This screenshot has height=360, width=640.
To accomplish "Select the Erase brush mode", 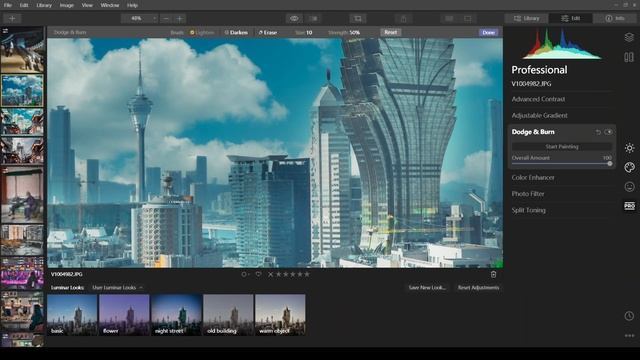I will coord(268,32).
